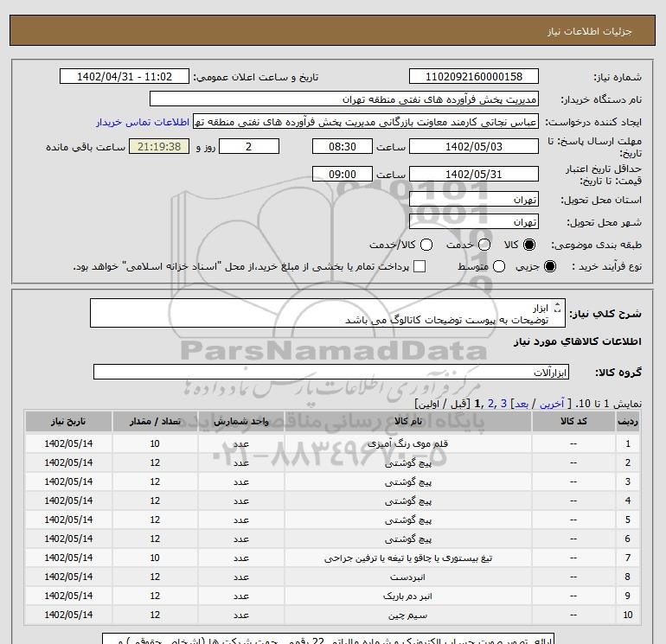Select the انبر دم باریک item name
This screenshot has height=644, width=666.
[x=407, y=596]
